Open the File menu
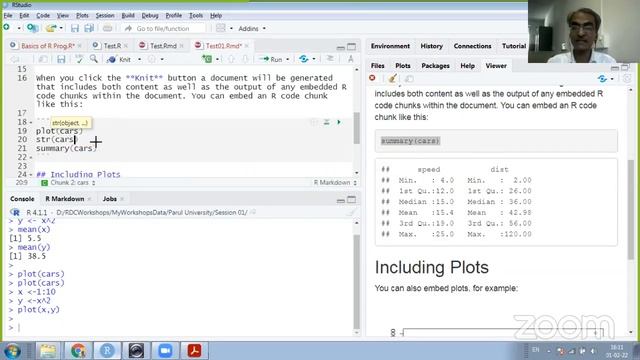This screenshot has width=640, height=360. point(8,16)
